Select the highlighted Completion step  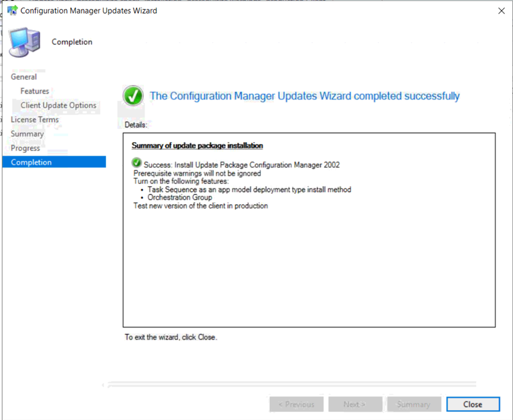click(32, 162)
